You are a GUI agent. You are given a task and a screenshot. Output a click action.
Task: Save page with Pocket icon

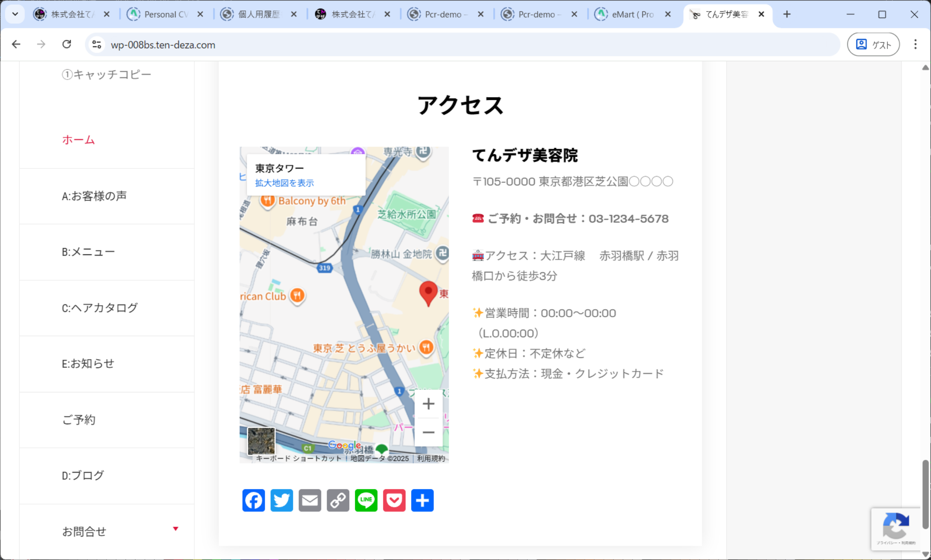tap(394, 501)
